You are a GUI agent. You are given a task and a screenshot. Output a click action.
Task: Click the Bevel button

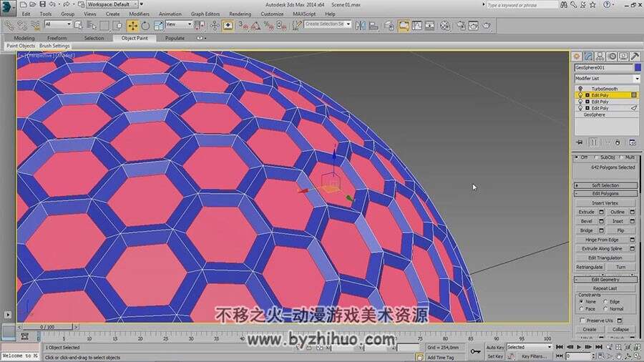(x=587, y=221)
